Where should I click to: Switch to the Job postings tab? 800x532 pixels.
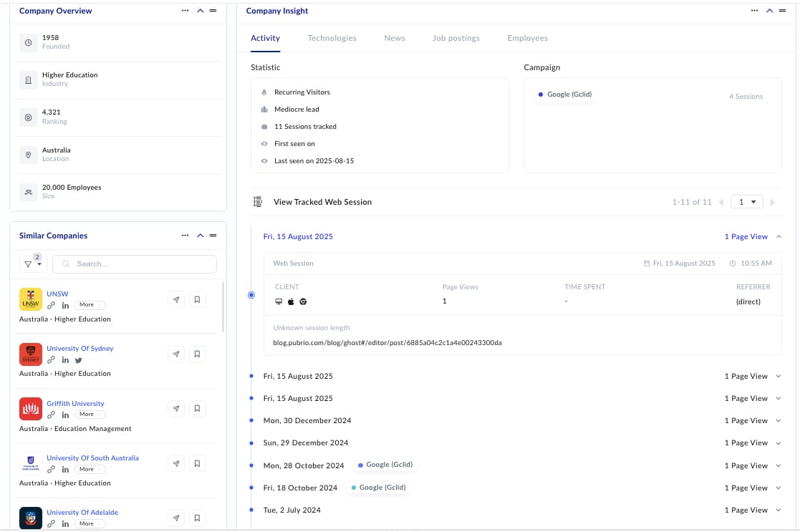(x=456, y=38)
